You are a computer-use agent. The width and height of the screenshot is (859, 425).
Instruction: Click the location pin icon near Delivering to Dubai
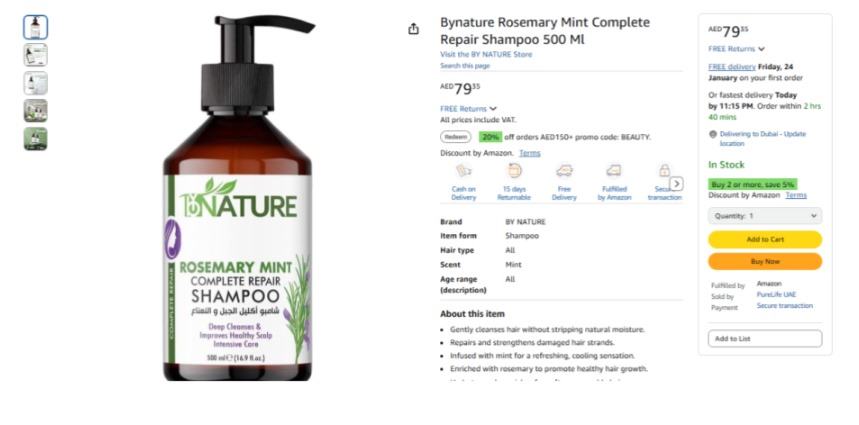coord(713,134)
